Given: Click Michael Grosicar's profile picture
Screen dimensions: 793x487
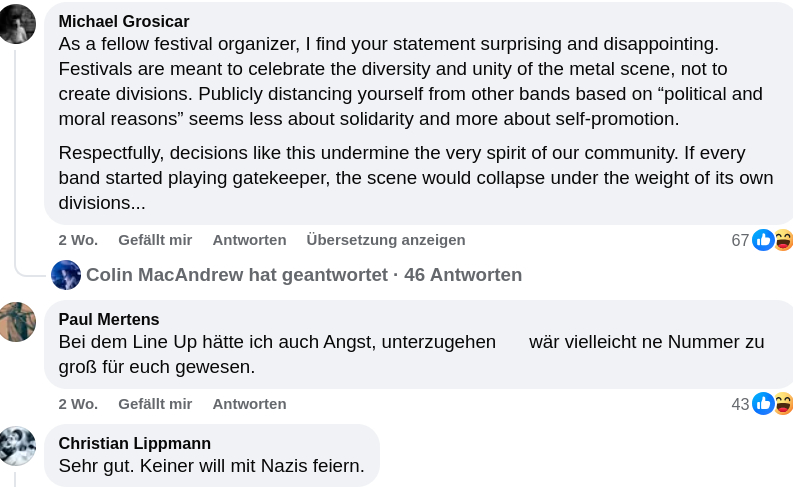Looking at the screenshot, I should pos(18,24).
